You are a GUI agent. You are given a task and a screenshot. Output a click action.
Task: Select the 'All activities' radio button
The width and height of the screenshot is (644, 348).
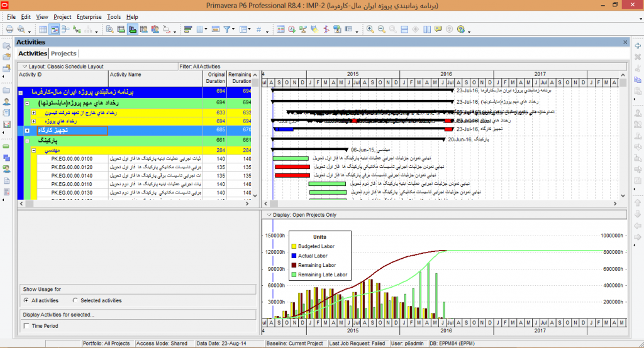[x=26, y=300]
